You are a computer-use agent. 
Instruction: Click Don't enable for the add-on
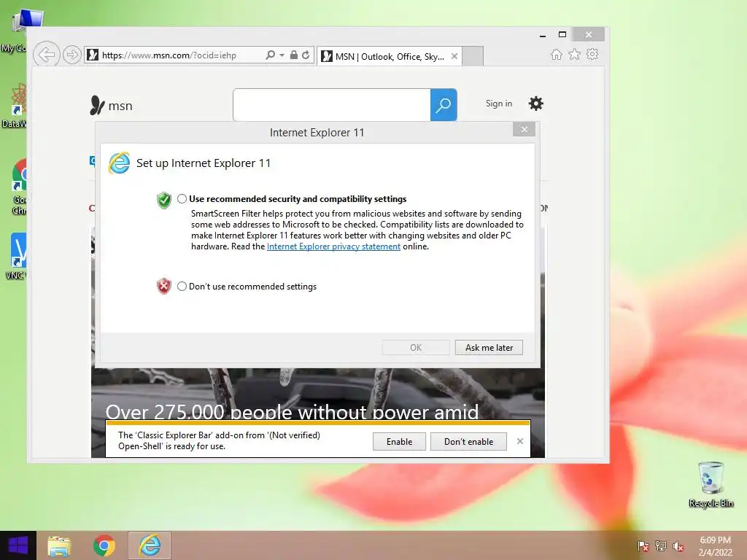tap(468, 441)
